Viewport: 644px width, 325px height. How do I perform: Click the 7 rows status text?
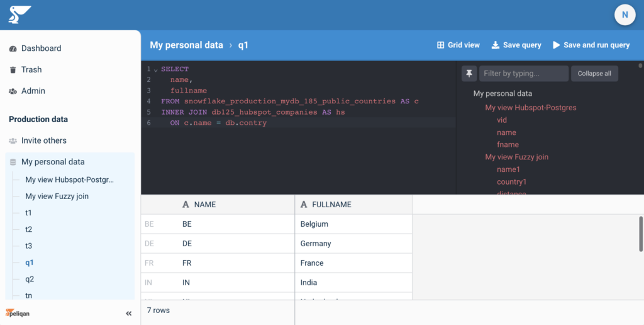158,310
